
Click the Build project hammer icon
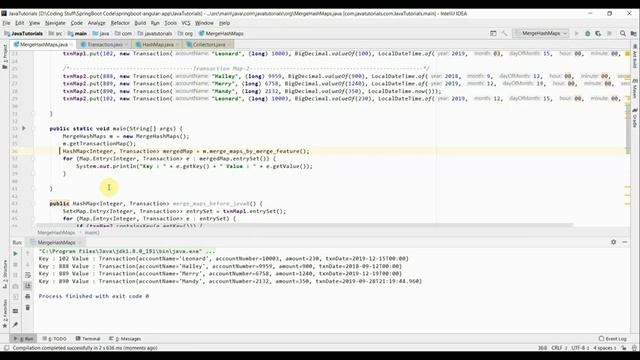tap(504, 33)
